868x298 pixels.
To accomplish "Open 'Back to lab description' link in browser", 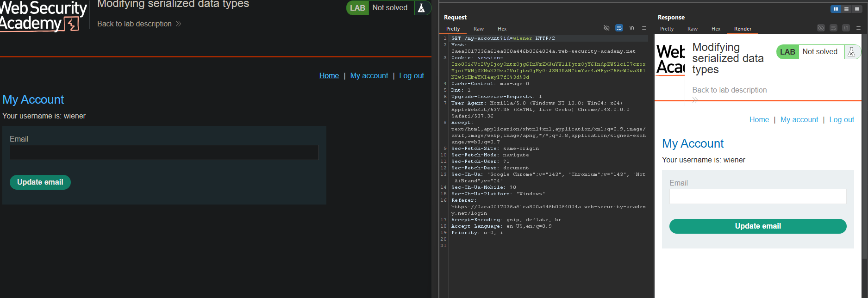I will pyautogui.click(x=134, y=24).
